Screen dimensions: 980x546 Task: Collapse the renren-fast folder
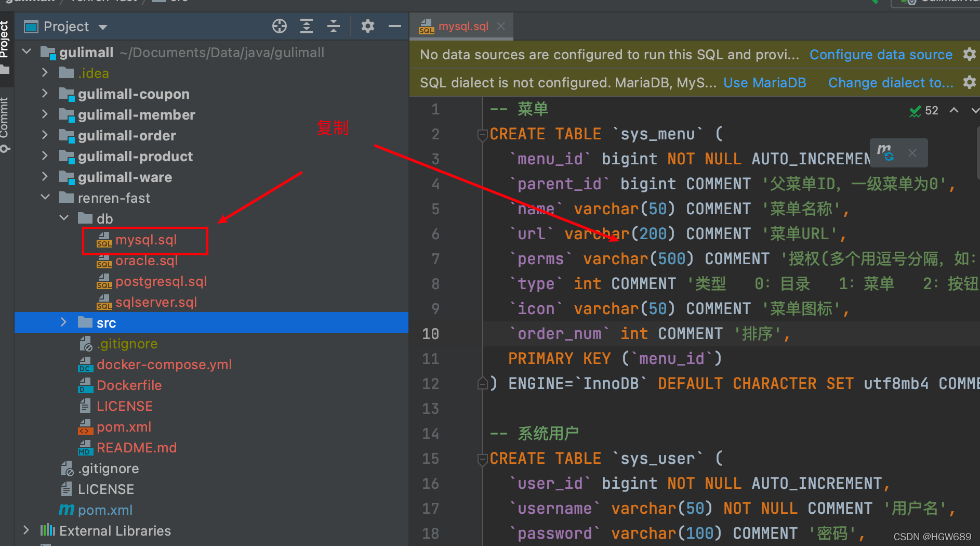tap(45, 198)
